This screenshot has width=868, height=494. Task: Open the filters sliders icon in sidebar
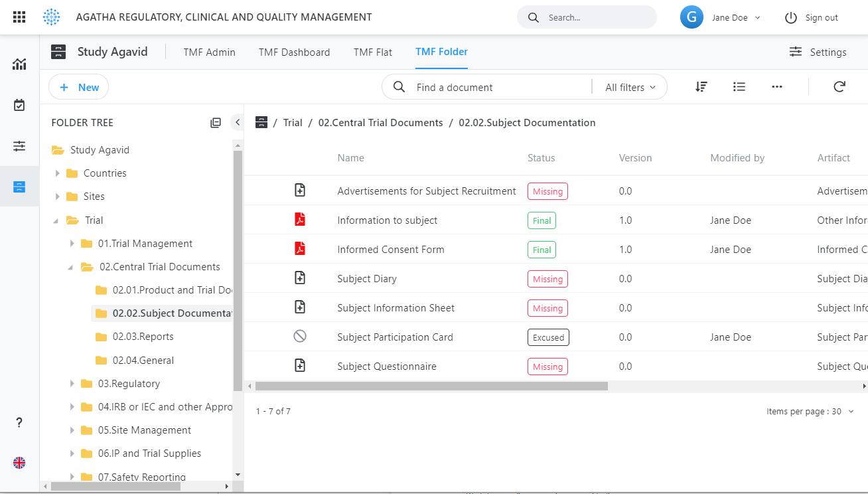[x=19, y=145]
